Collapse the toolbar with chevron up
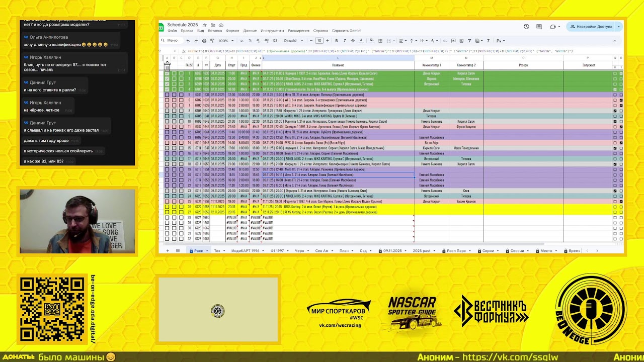 615,41
